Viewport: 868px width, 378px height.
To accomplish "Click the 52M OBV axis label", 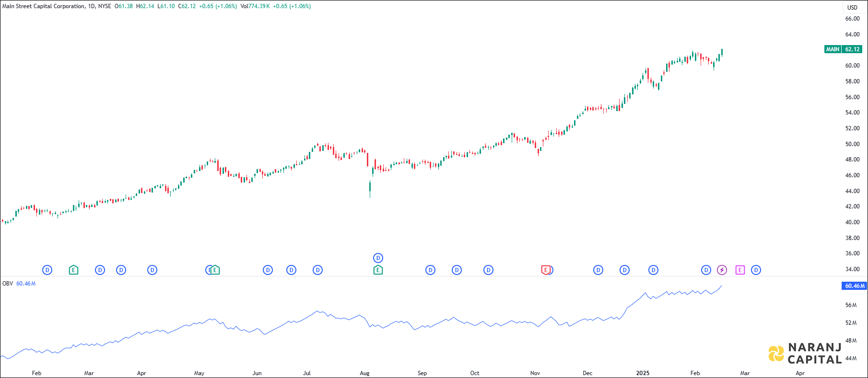I will (x=851, y=323).
